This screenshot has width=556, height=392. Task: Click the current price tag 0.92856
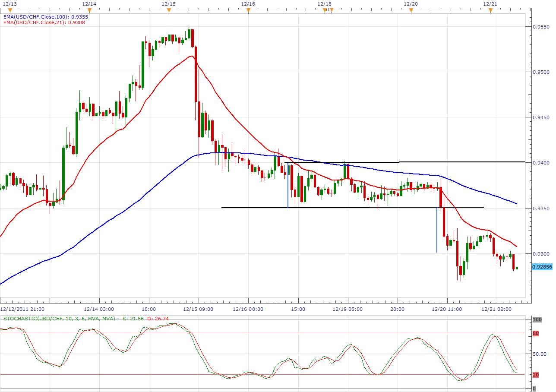click(542, 267)
